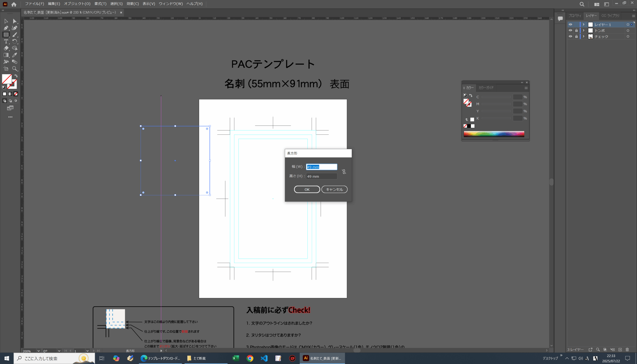Screen dimensions: 637x364
Task: Open the rotation angle dropdown
Action: click(59, 351)
